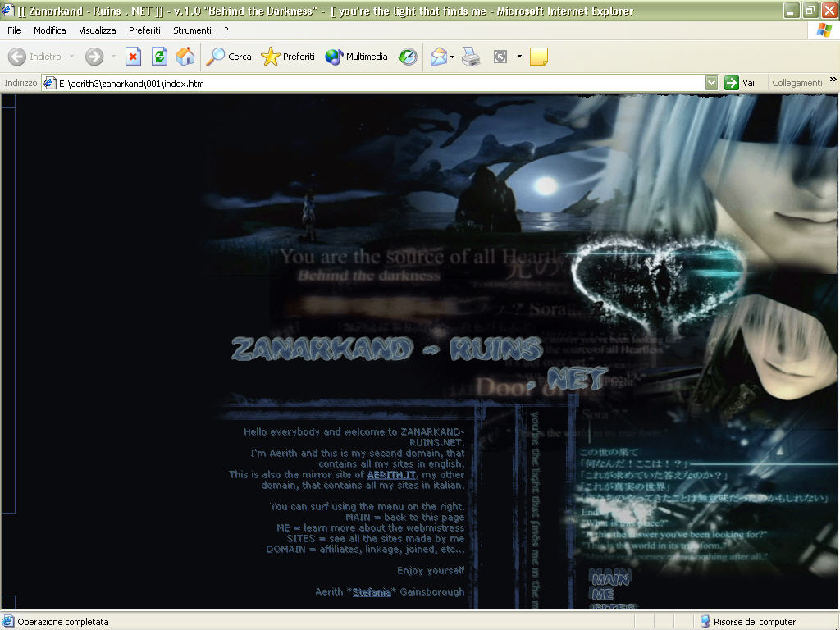This screenshot has height=630, width=840.
Task: Click status bar IE page icon
Action: click(8, 622)
